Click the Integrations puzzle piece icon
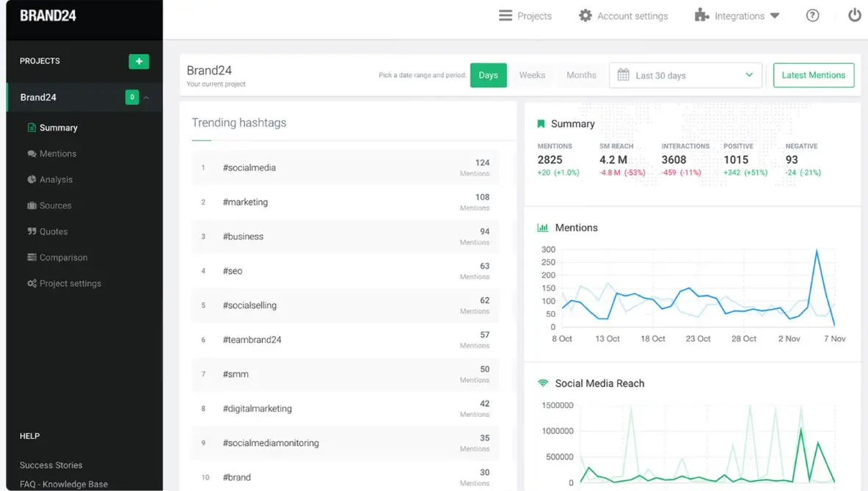Screen dimensions: 868x491 [702, 15]
